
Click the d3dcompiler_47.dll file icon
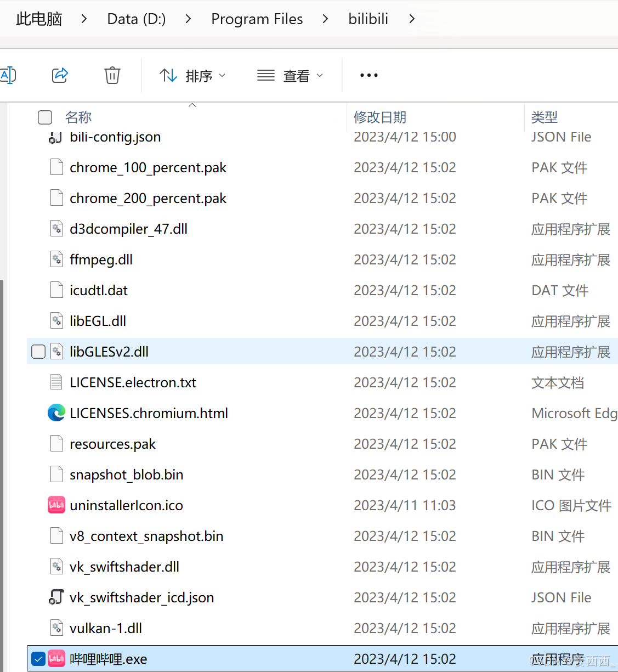tap(56, 229)
